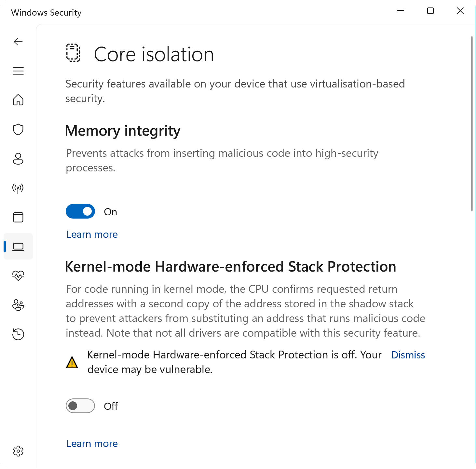The image size is (476, 469).
Task: Open the hamburger navigation menu
Action: [x=18, y=71]
